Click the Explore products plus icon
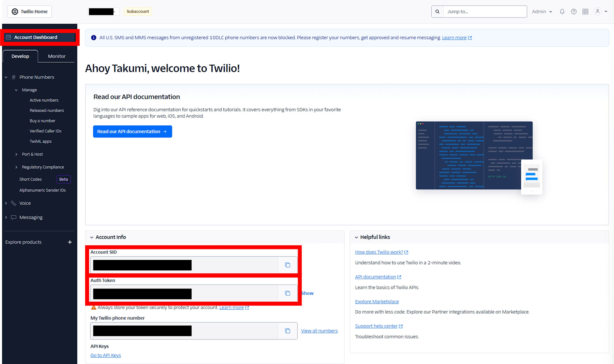Screen dimensions: 614x364 (x=70, y=242)
